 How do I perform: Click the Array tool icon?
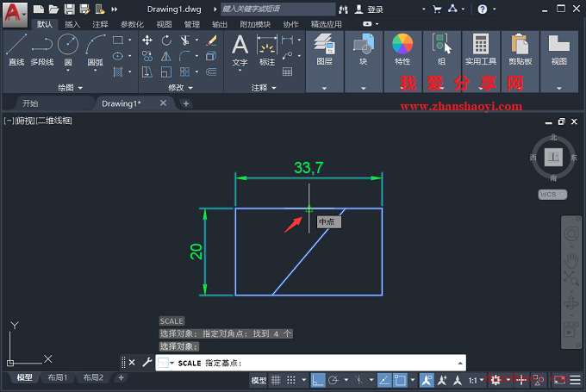point(184,72)
